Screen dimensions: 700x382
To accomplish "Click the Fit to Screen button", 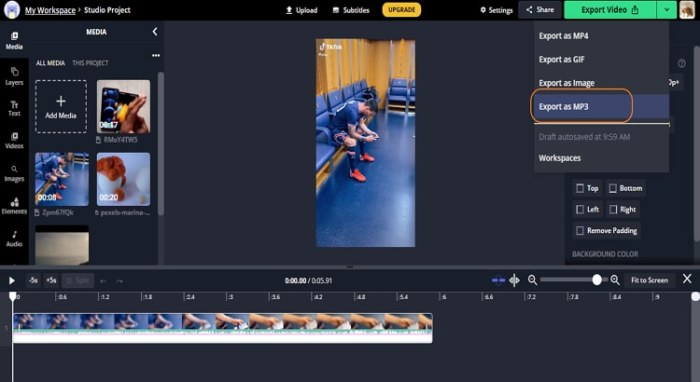I will 650,280.
